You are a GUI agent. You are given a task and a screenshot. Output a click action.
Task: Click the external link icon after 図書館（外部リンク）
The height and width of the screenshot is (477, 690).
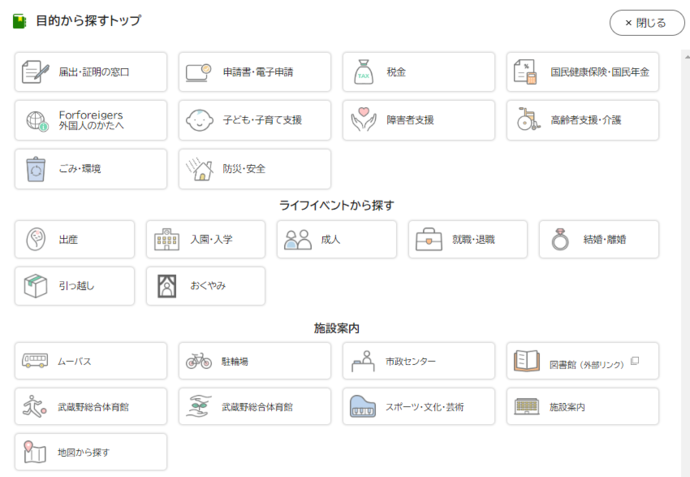(x=635, y=361)
